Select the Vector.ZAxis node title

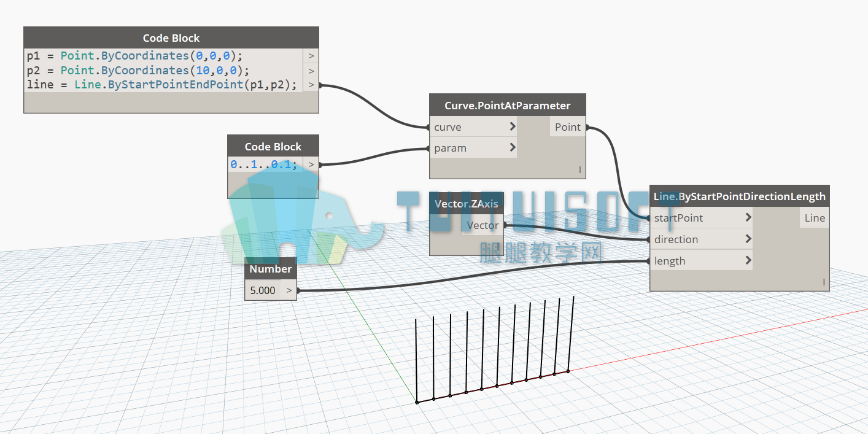click(467, 204)
